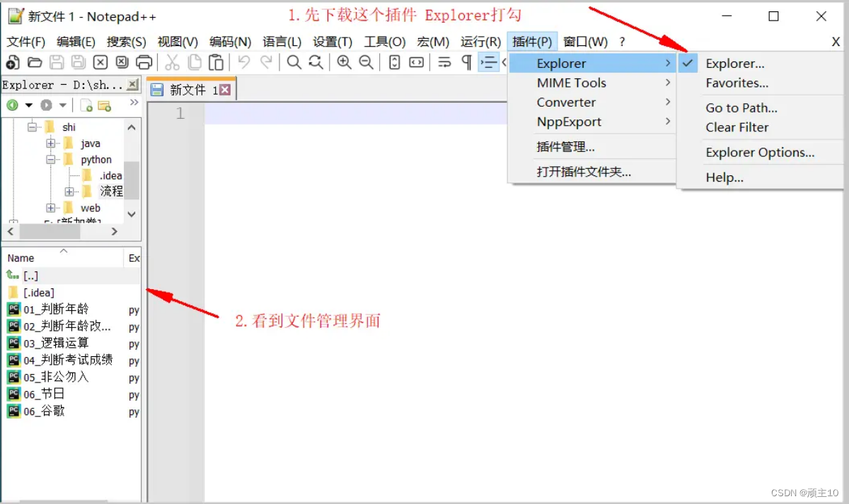This screenshot has height=504, width=849.
Task: Toggle word wrap toolbar button
Action: click(x=444, y=62)
